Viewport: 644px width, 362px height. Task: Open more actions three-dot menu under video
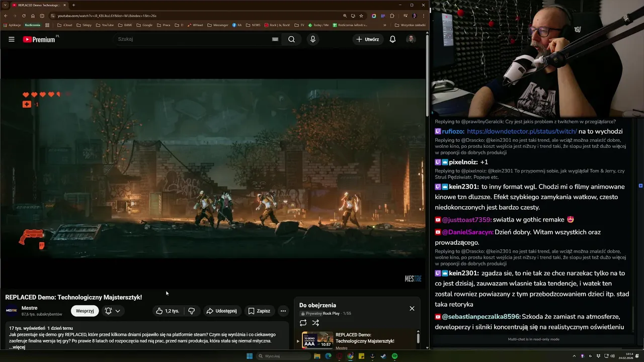coord(283,311)
